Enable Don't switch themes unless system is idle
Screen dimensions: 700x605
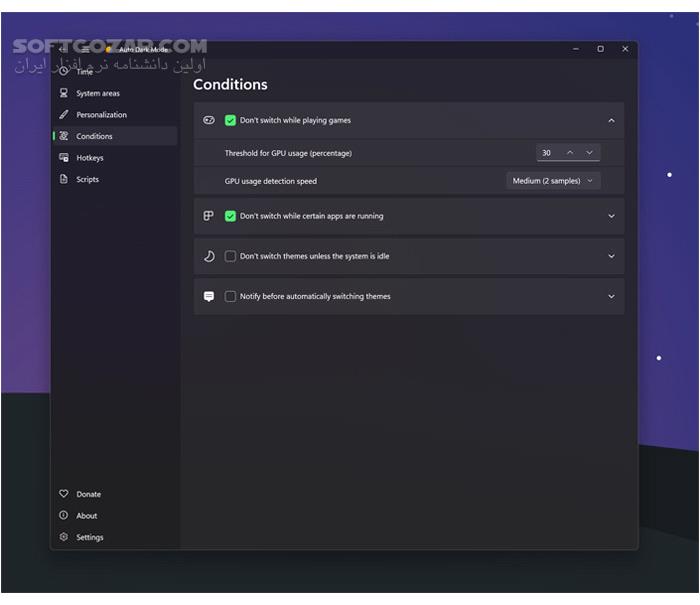coord(230,256)
